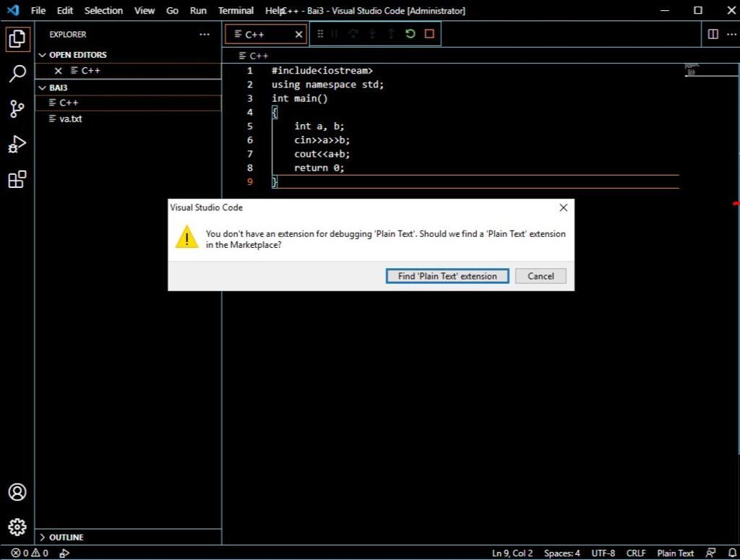Open the Source Control view icon
Screen dimensions: 740x560
pyautogui.click(x=17, y=108)
